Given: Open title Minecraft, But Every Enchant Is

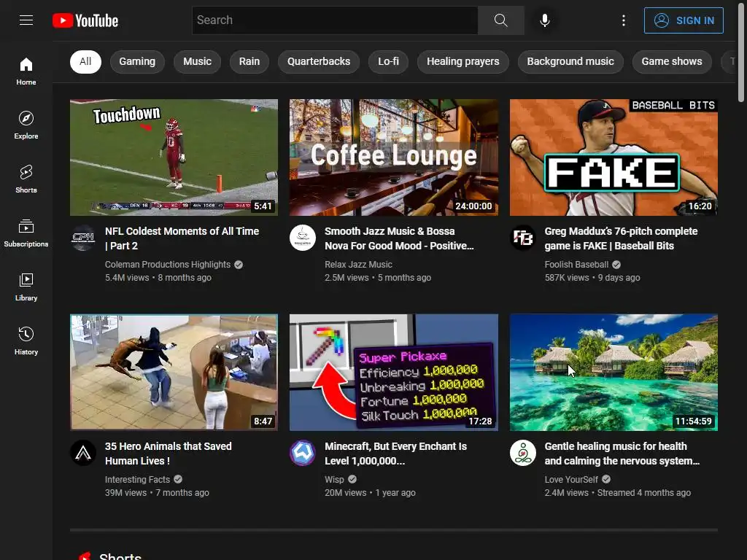Looking at the screenshot, I should pos(396,454).
